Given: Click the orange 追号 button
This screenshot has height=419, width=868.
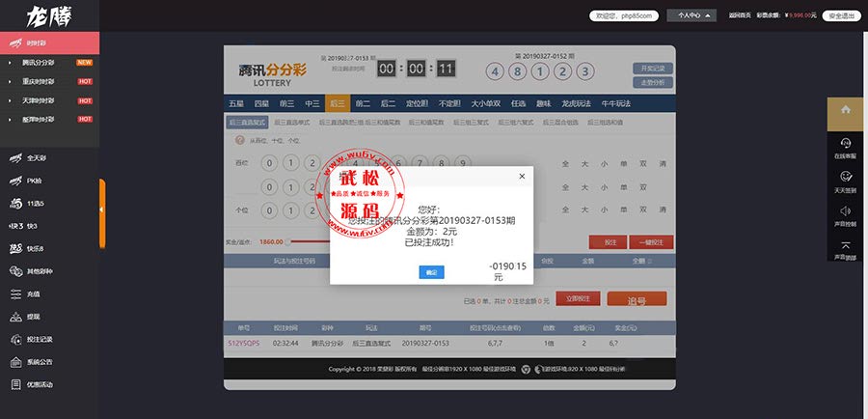Looking at the screenshot, I should (x=637, y=300).
